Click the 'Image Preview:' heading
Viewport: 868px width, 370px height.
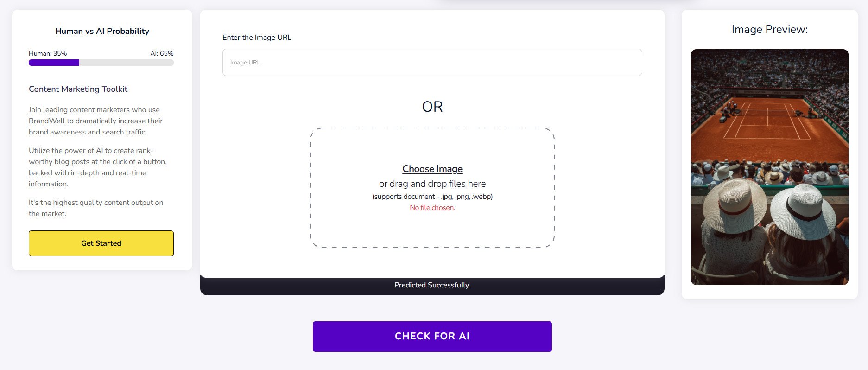(769, 29)
